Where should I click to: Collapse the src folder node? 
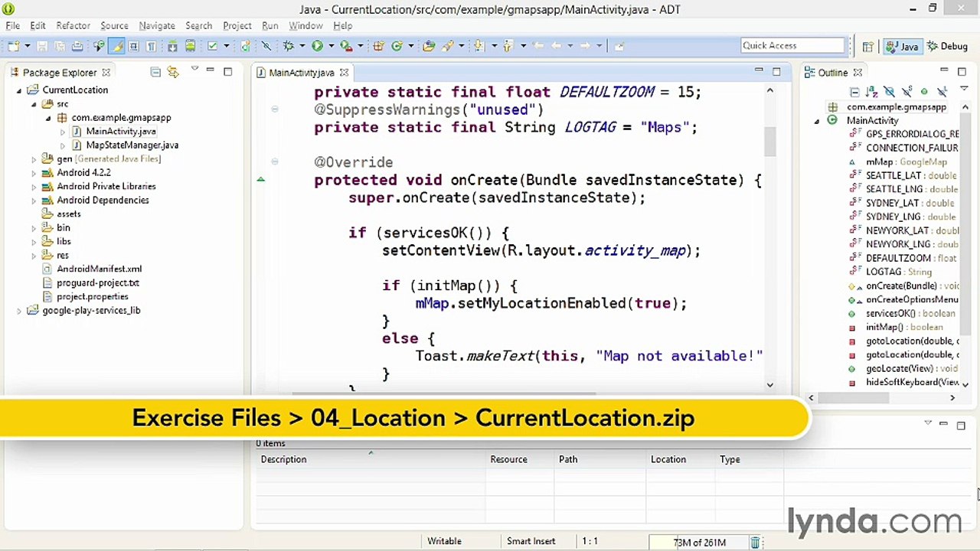pyautogui.click(x=34, y=104)
